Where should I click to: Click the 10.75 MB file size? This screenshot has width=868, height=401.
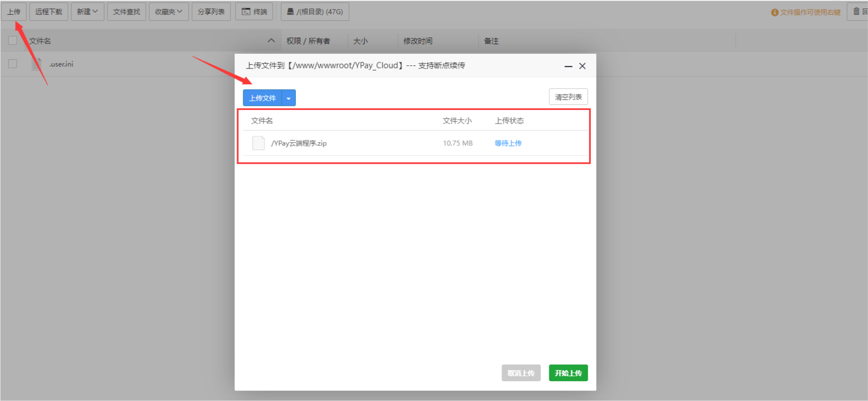tap(458, 143)
